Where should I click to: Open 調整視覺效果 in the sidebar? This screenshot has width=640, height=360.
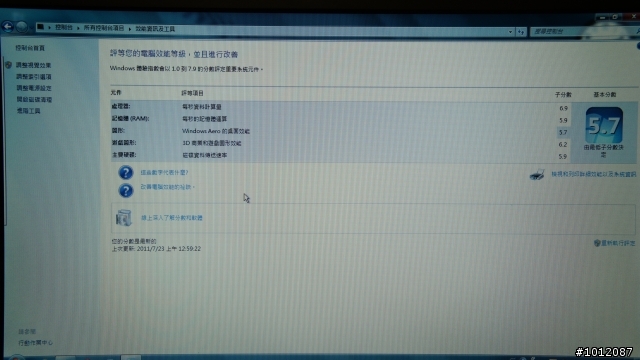coord(33,65)
